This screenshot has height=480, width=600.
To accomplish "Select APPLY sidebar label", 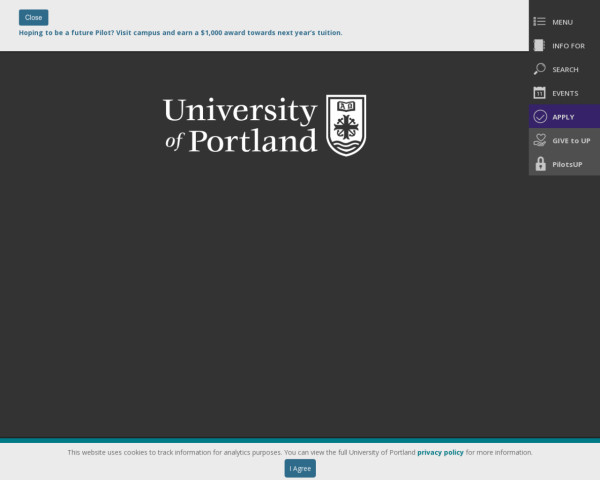I will tap(563, 117).
